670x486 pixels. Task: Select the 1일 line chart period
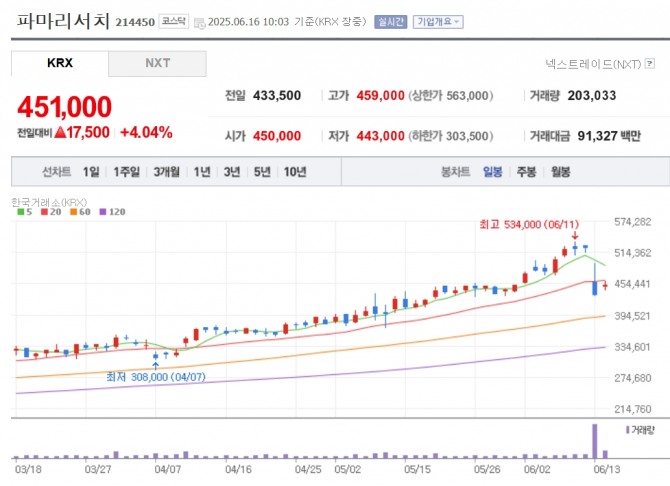pyautogui.click(x=91, y=172)
